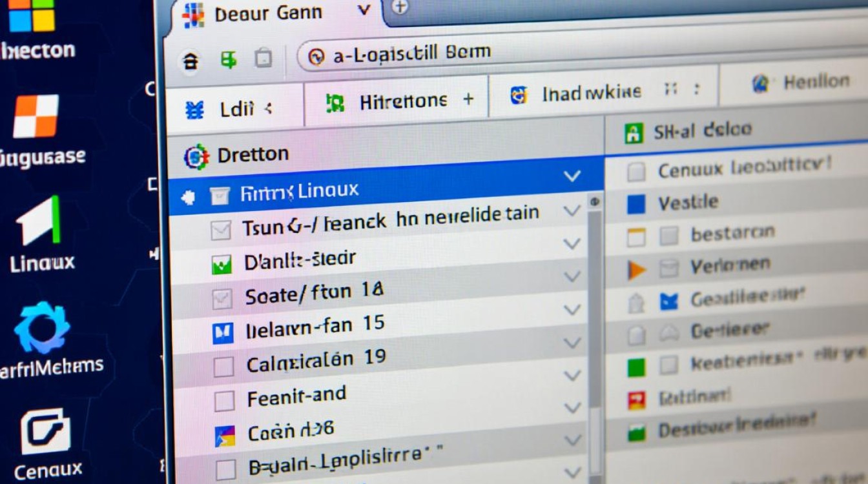
Task: Click the green image icon beside Dlanlit-stedr
Action: 222,265
